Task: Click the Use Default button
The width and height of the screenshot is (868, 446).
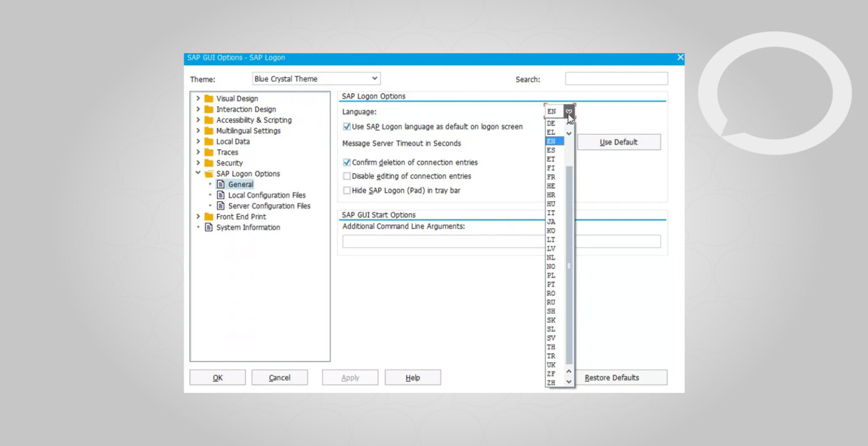Action: [x=619, y=142]
